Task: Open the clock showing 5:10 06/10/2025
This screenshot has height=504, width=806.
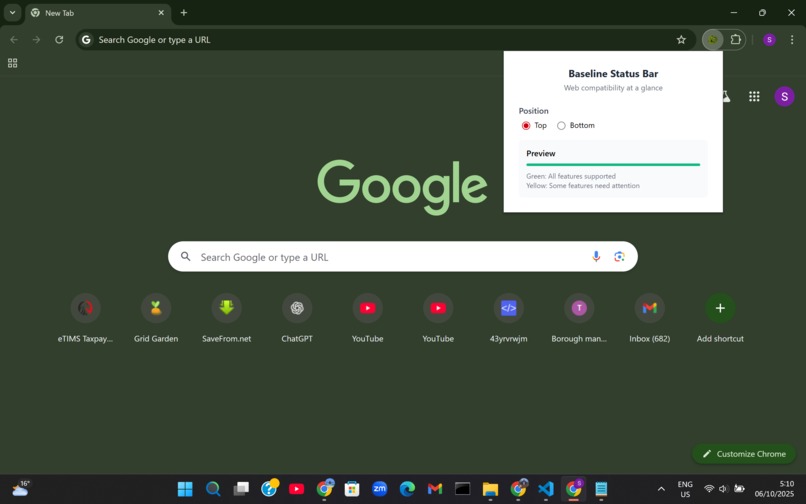Action: [x=774, y=489]
